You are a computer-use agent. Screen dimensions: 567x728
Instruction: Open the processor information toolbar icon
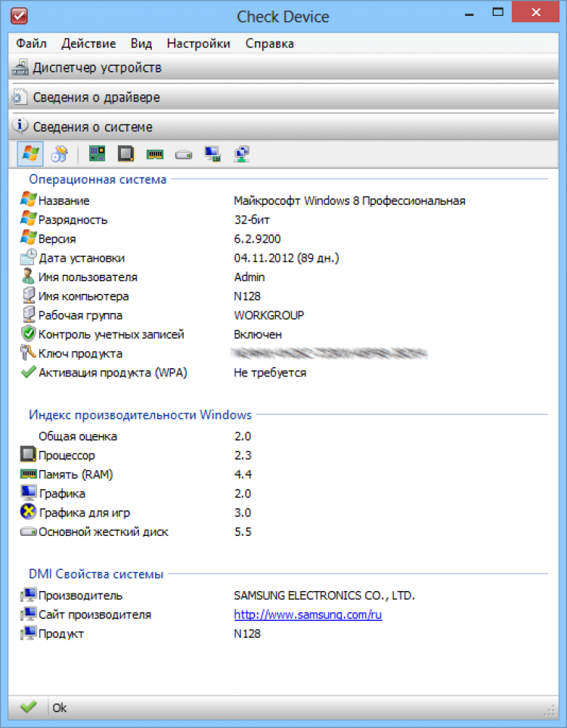pyautogui.click(x=125, y=153)
